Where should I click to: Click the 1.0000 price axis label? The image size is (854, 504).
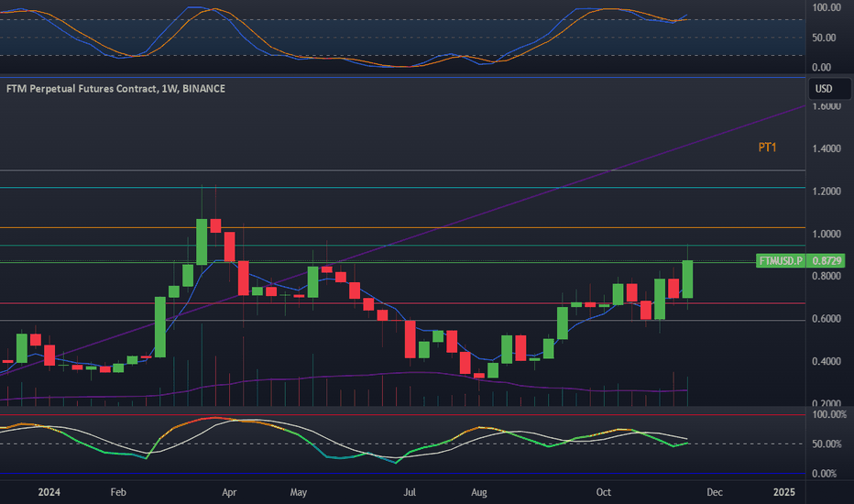pos(827,234)
